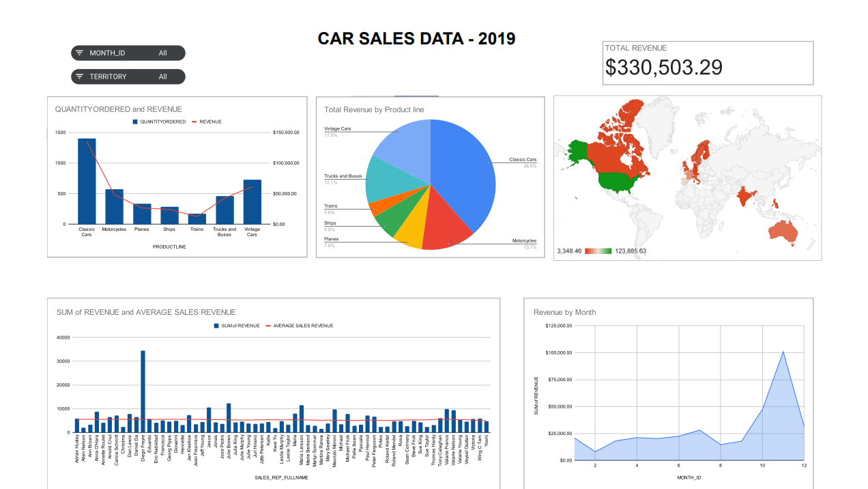Screen dimensions: 868x489
Task: Click the tall Diego Freyre revenue bar
Action: 143,391
